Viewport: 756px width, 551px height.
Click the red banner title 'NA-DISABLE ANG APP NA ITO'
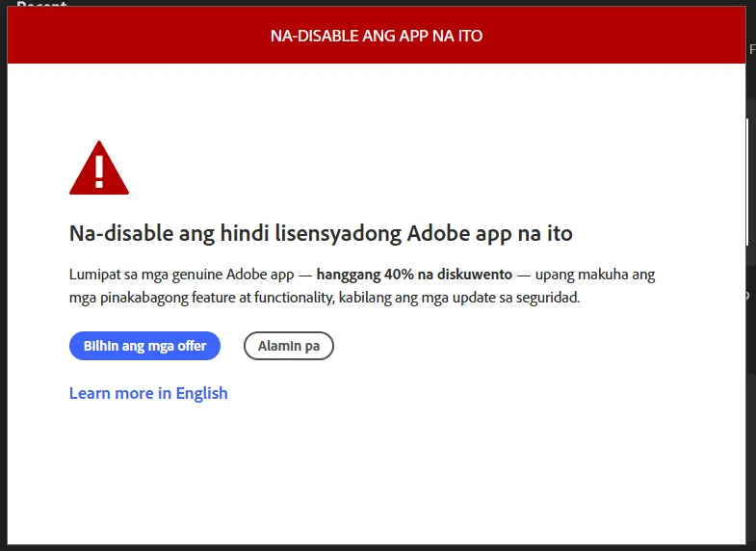coord(377,36)
